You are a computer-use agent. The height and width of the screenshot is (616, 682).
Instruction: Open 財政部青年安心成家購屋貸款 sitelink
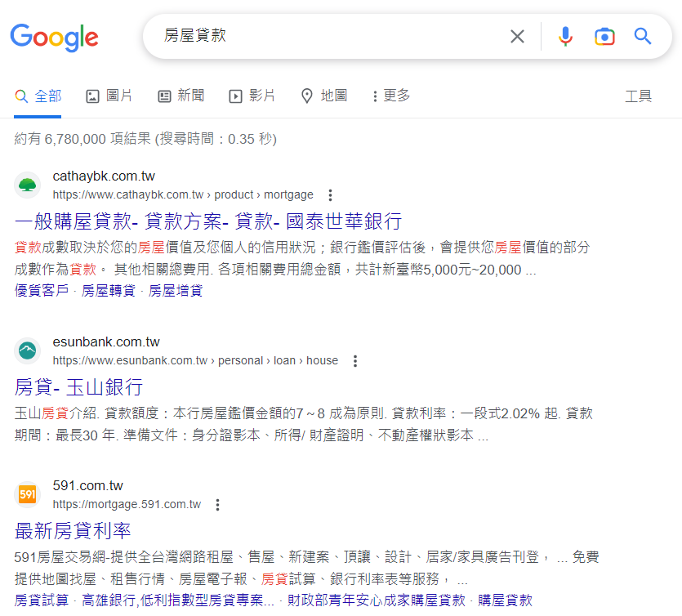coord(377,600)
